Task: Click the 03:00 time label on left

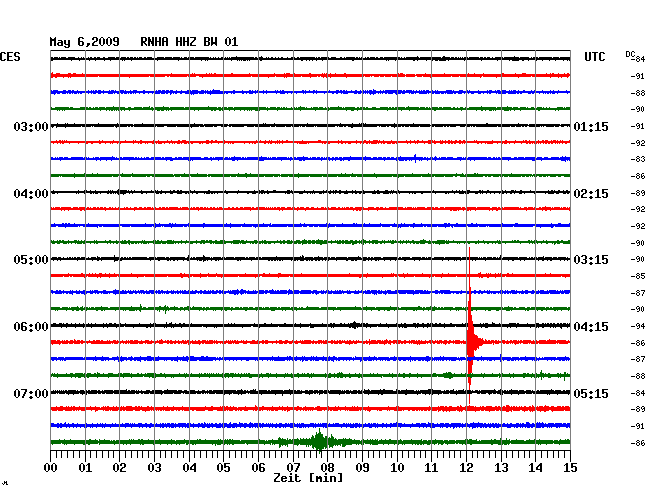Action: [x=31, y=127]
